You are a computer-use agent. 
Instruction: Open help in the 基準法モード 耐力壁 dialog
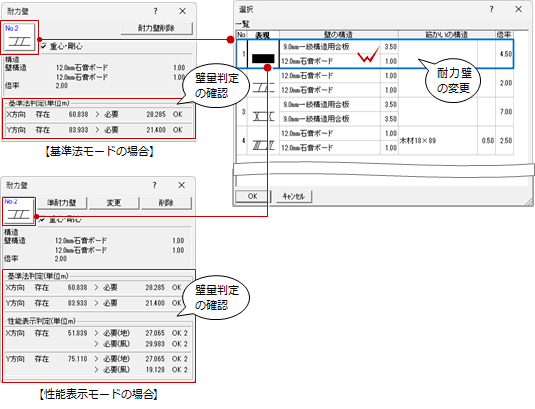156,11
